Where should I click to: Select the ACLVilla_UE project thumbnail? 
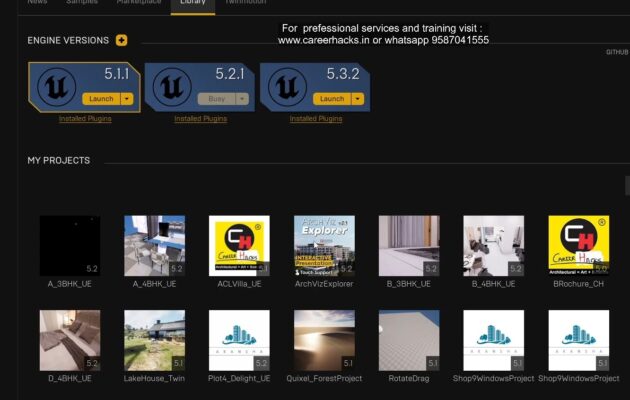point(239,246)
